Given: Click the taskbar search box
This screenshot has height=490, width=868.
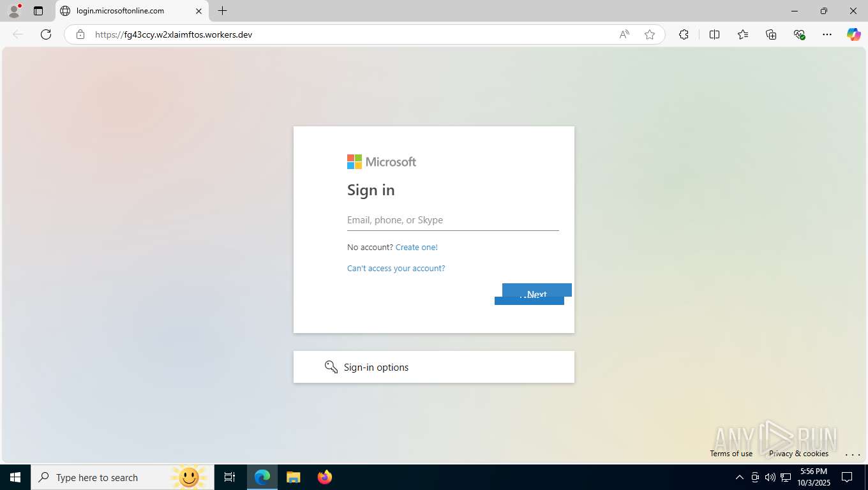Looking at the screenshot, I should click(x=123, y=477).
